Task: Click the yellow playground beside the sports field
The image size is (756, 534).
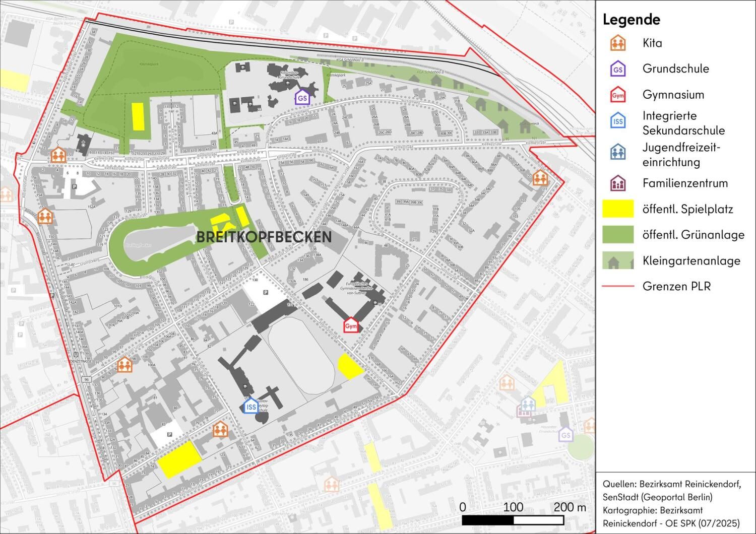Action: point(349,366)
